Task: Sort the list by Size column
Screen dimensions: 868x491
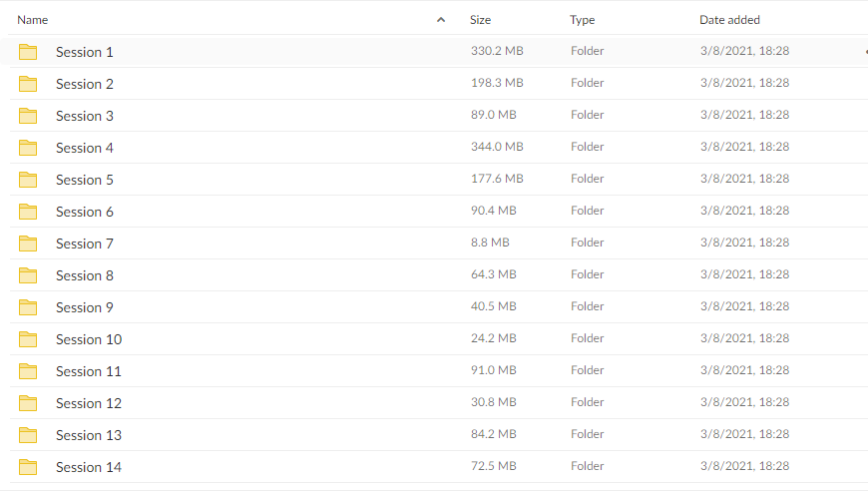Action: (480, 20)
